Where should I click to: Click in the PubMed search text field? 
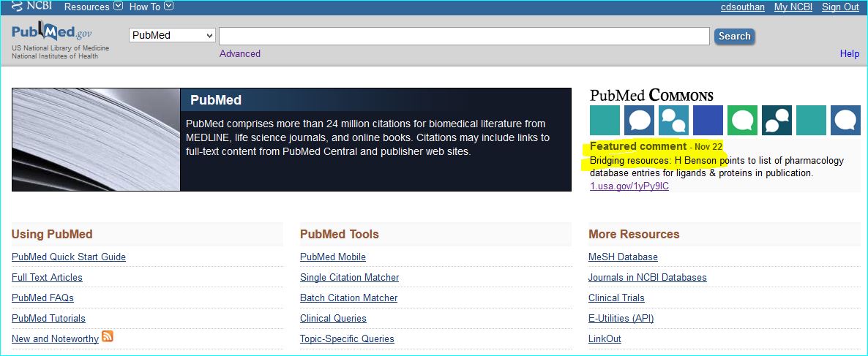tap(463, 36)
